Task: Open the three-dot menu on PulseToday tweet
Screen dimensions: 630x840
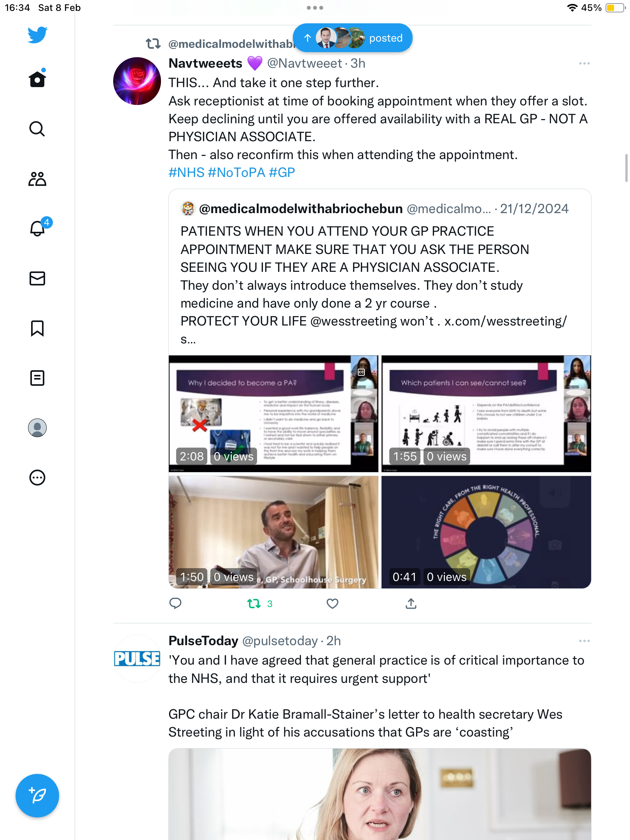Action: (x=584, y=641)
